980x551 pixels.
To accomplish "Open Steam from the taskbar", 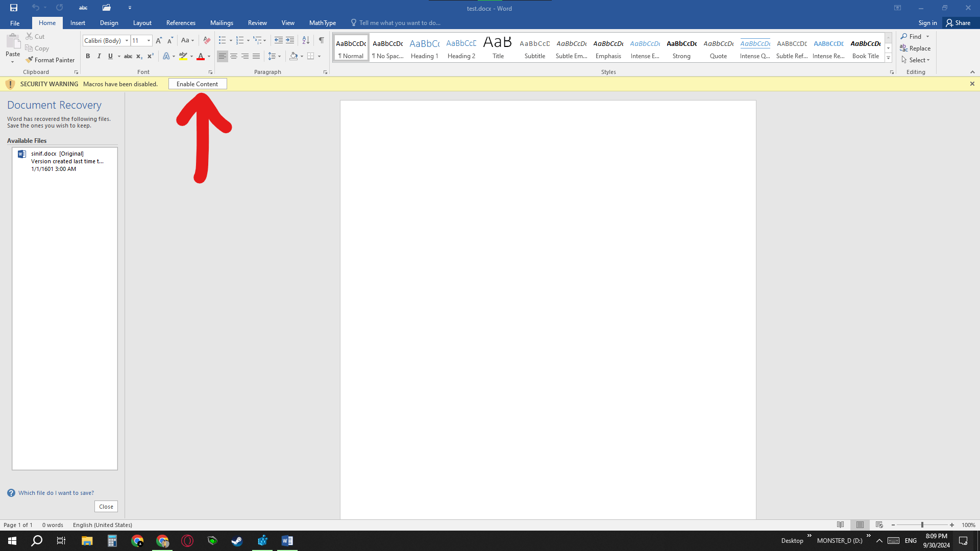I will pos(237,541).
